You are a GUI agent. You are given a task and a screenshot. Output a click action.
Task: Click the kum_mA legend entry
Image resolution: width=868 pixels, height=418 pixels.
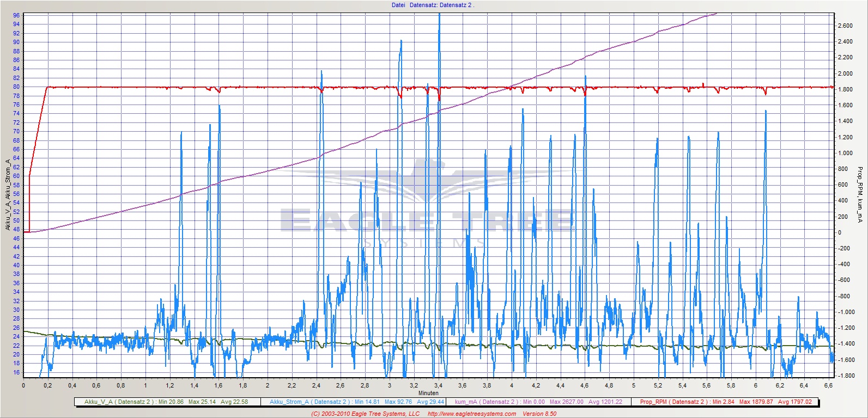click(538, 402)
